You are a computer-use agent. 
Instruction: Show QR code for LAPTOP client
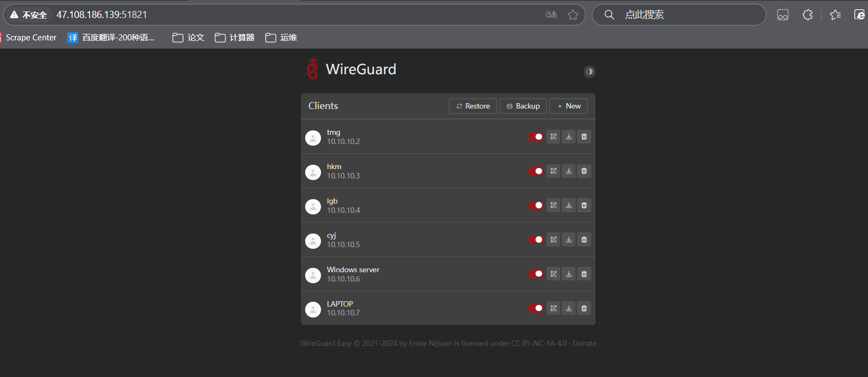554,308
